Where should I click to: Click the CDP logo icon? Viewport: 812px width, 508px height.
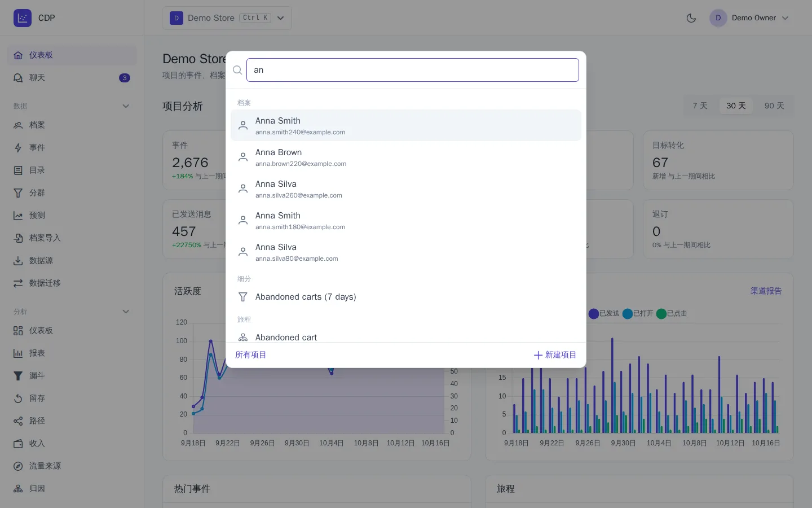point(23,18)
